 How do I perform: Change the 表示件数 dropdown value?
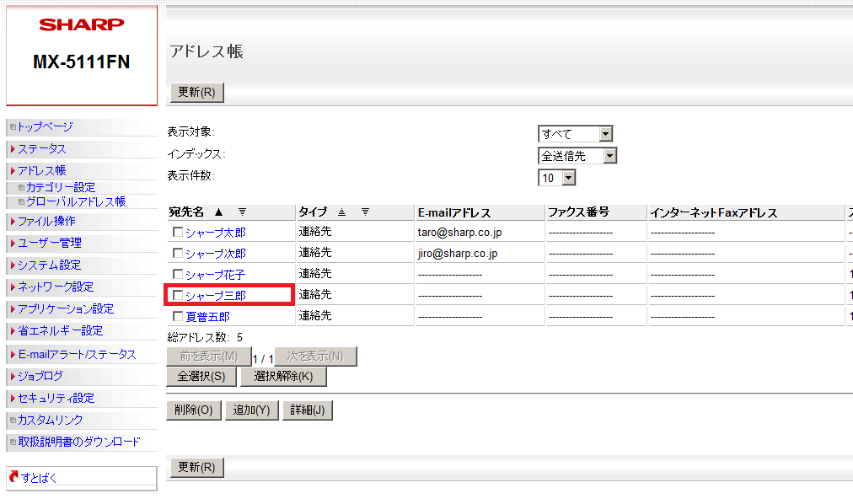click(x=556, y=178)
